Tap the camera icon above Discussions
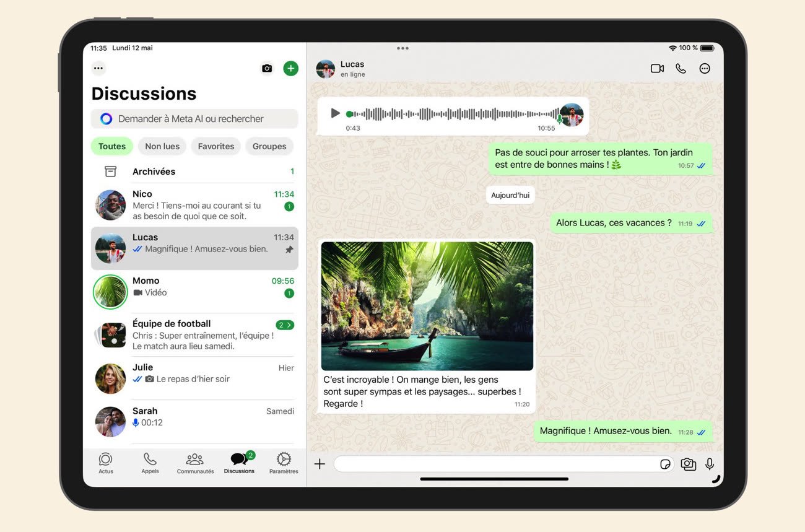Screen dimensions: 805x532 [267, 69]
